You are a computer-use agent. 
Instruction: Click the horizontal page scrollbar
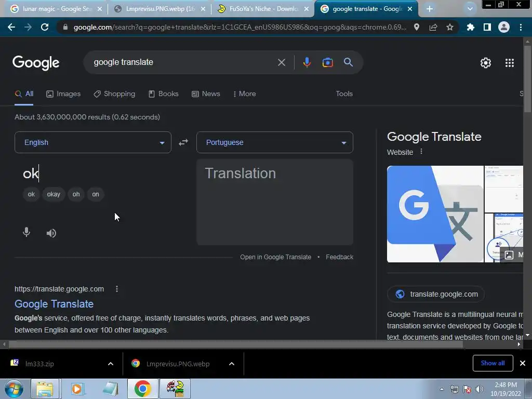pyautogui.click(x=235, y=344)
